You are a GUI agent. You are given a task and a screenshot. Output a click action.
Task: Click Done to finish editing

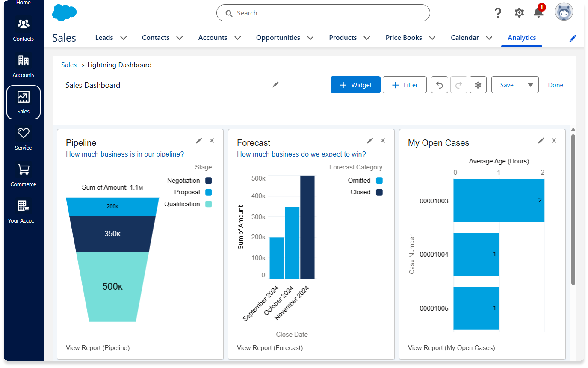point(555,85)
